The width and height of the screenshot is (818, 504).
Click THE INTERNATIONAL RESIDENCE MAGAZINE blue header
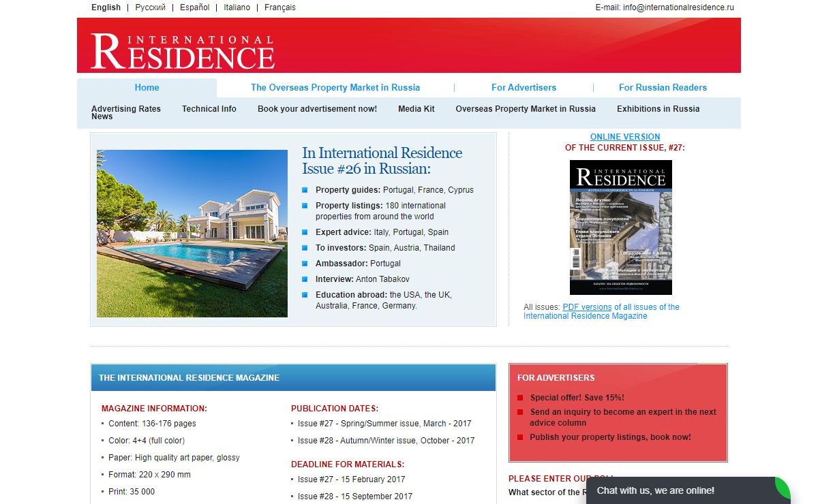(x=293, y=377)
